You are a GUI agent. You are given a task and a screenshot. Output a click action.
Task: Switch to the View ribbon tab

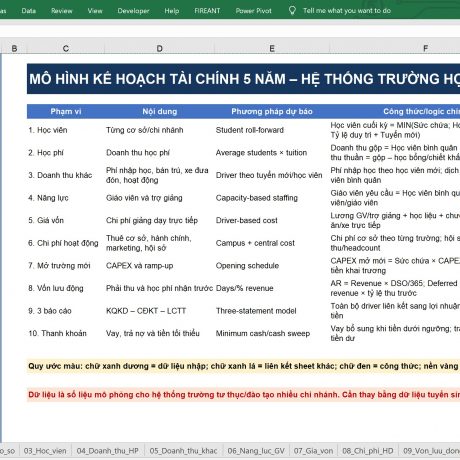(95, 11)
